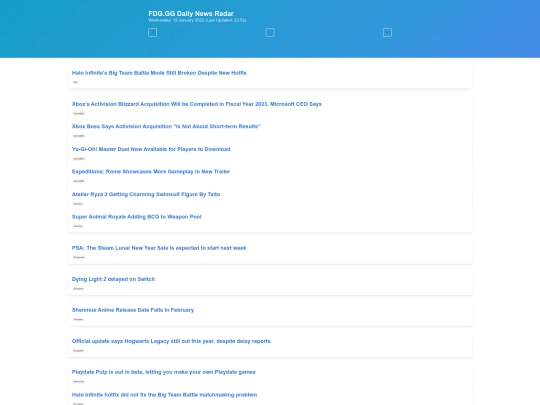Open PSA: Steam Lunar New Year Sale headline
540x405 pixels.
pos(159,248)
